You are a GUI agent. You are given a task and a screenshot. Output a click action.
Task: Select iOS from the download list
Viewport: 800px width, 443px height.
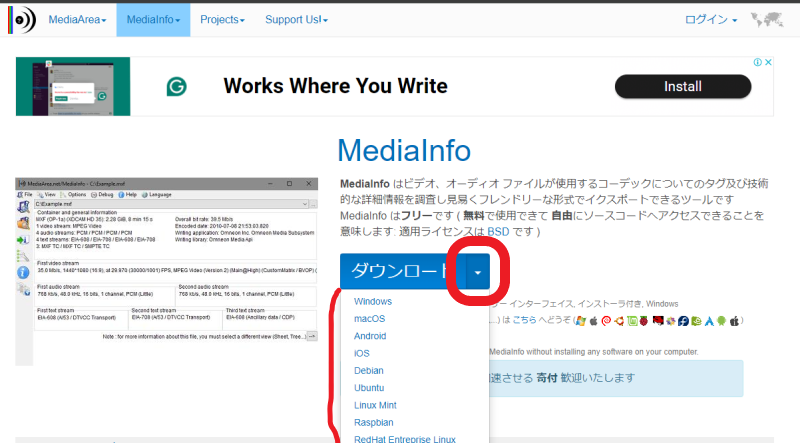(362, 353)
